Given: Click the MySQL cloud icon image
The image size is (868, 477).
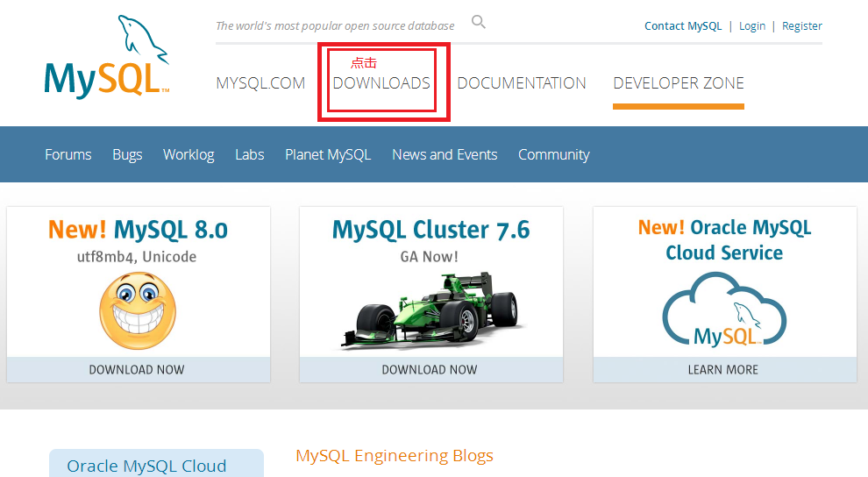Looking at the screenshot, I should click(724, 310).
